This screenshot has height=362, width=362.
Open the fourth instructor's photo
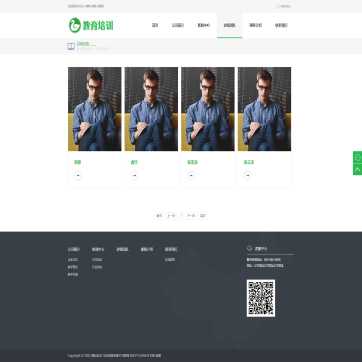pyautogui.click(x=264, y=109)
